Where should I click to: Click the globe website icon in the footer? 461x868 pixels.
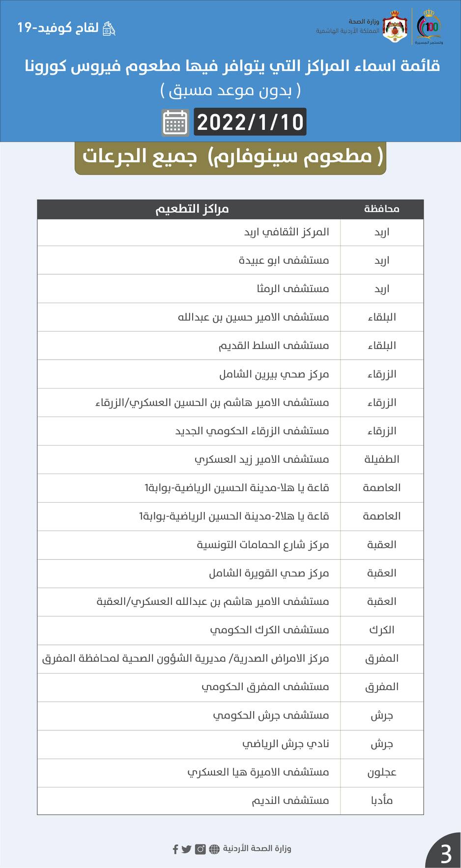tap(215, 849)
